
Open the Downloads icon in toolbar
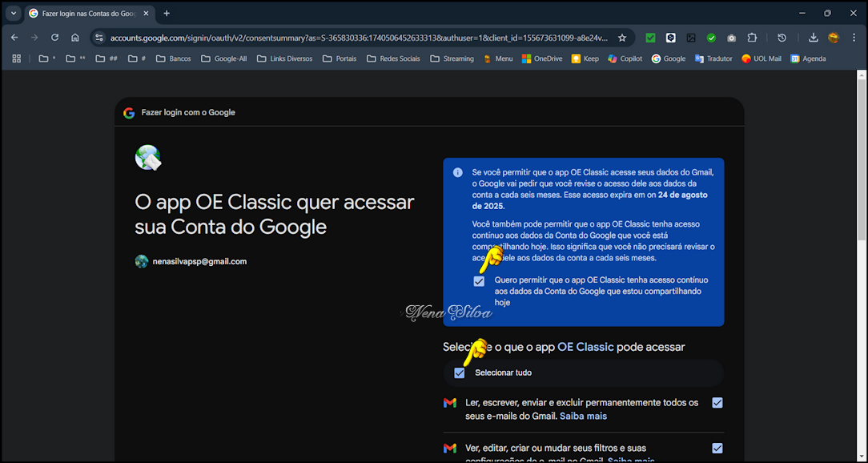click(x=813, y=38)
